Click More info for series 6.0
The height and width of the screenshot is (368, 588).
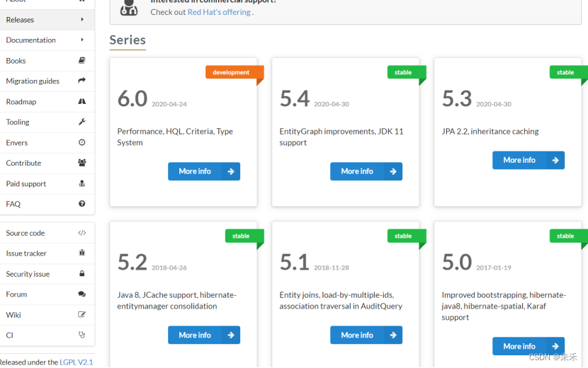coord(204,171)
